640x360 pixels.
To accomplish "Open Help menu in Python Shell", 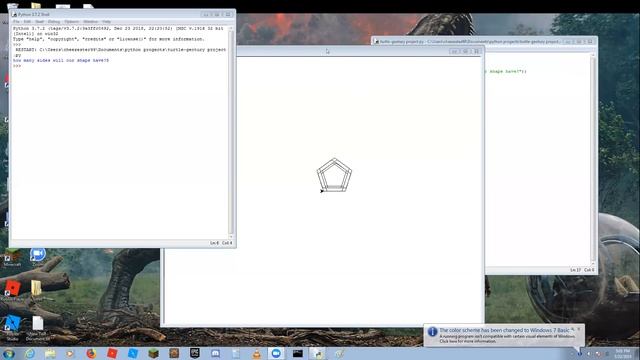I will (x=107, y=21).
